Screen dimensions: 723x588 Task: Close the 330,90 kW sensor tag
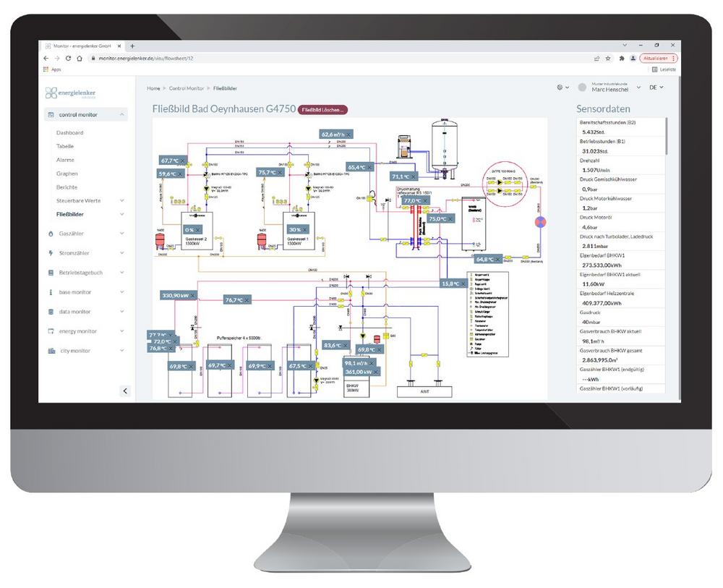(194, 296)
